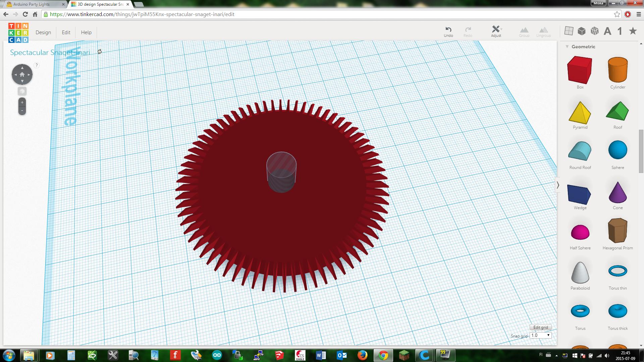
Task: Open Arduino IDE from the taskbar
Action: point(217,355)
